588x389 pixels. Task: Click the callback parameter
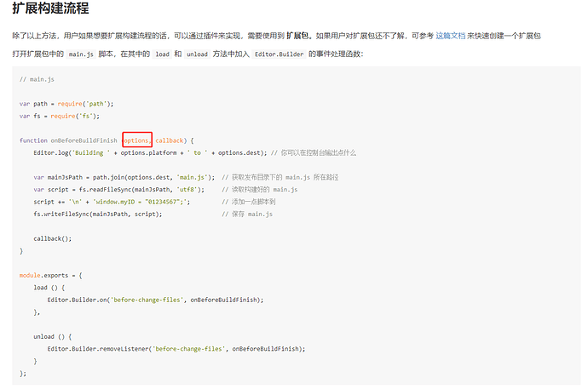click(169, 140)
